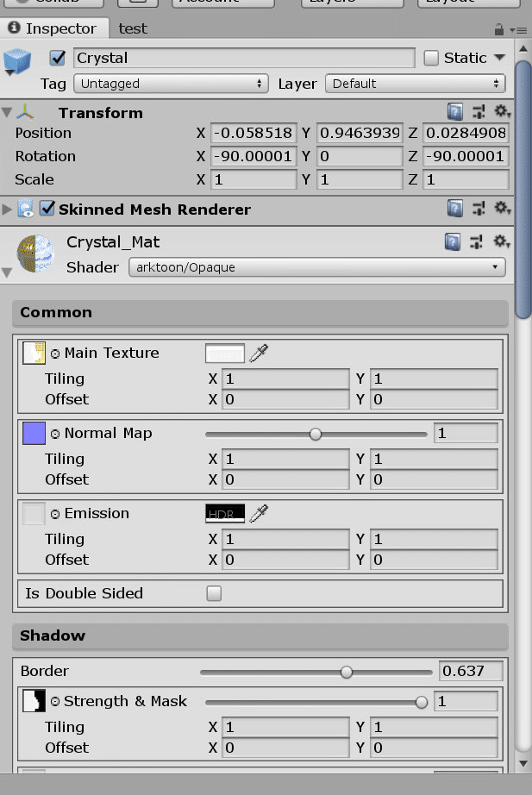Screen dimensions: 532x795
Task: Click the Main Texture Tiling X field
Action: [285, 379]
